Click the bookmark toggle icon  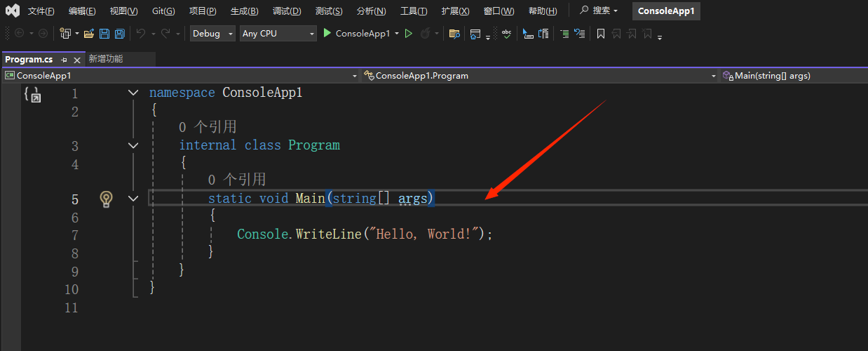click(x=601, y=34)
